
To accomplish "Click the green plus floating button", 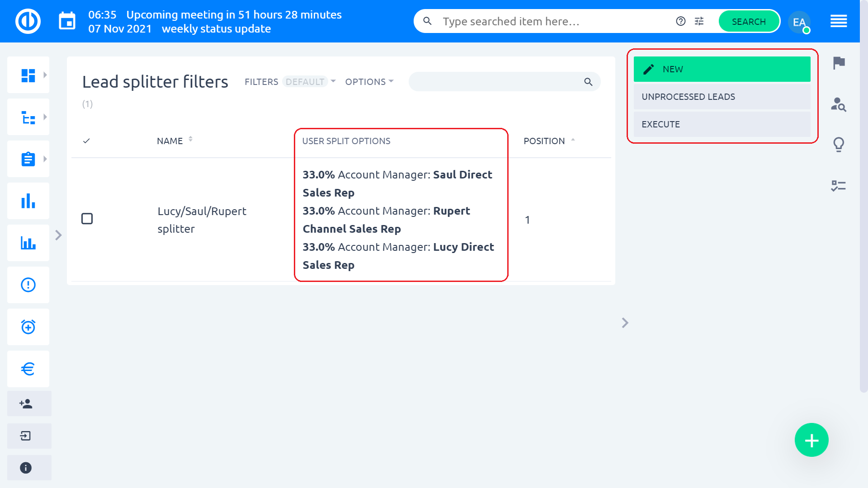I will pyautogui.click(x=811, y=440).
